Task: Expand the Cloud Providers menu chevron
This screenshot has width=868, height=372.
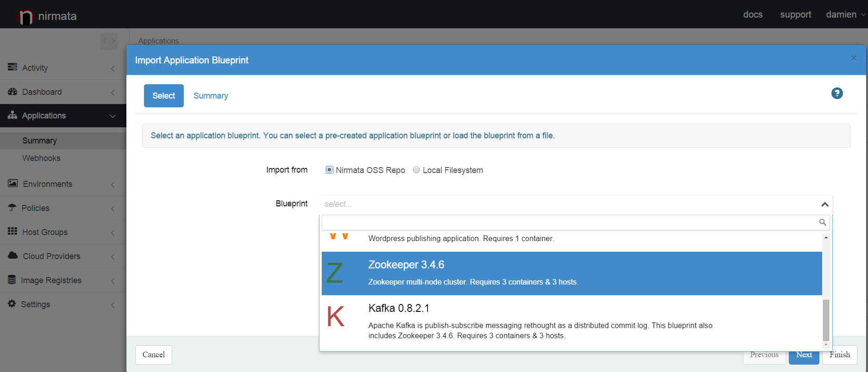Action: coord(113,257)
